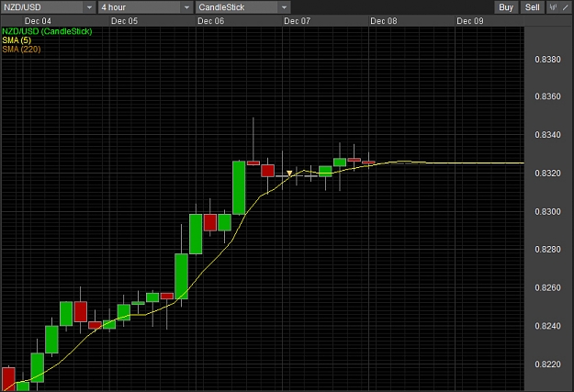Click the Dec 09 date label

coord(470,21)
